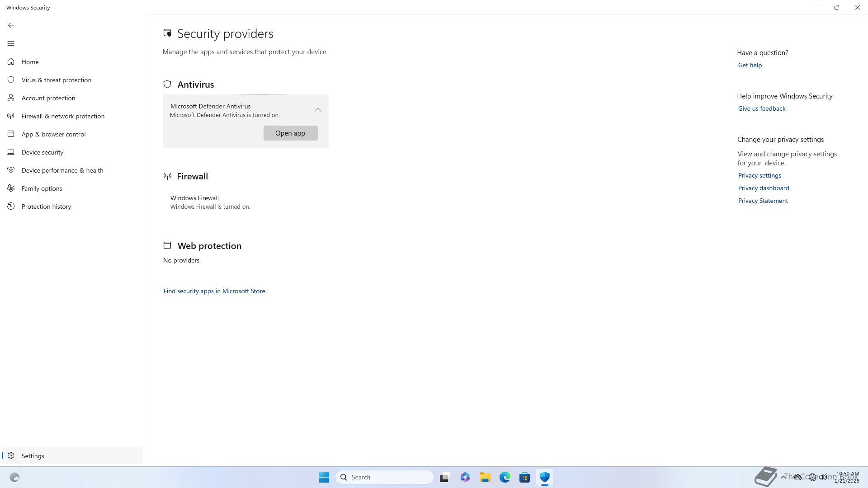Viewport: 868px width, 488px height.
Task: Select Home in navigation menu
Action: click(30, 62)
